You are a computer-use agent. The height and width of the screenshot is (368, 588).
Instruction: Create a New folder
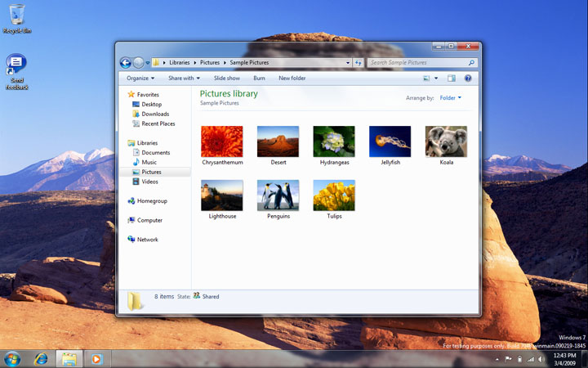[292, 79]
